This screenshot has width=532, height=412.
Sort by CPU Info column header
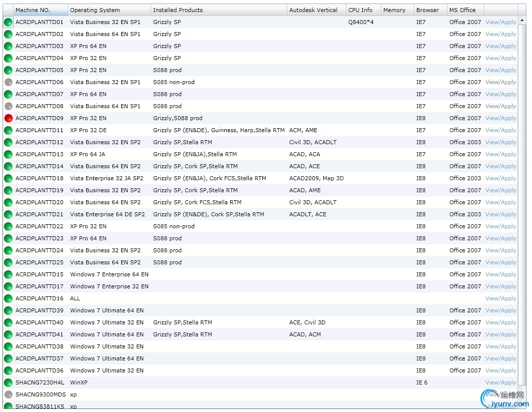click(x=364, y=10)
